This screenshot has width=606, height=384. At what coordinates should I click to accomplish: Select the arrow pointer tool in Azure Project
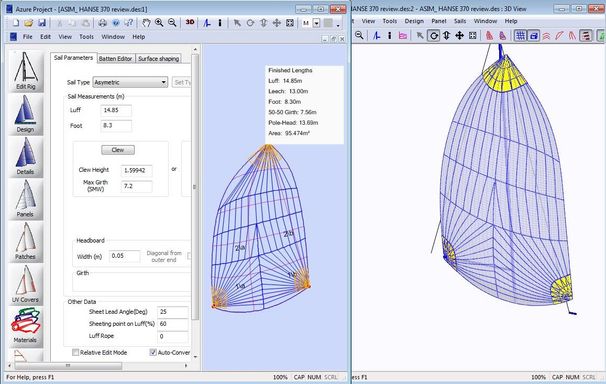(237, 23)
